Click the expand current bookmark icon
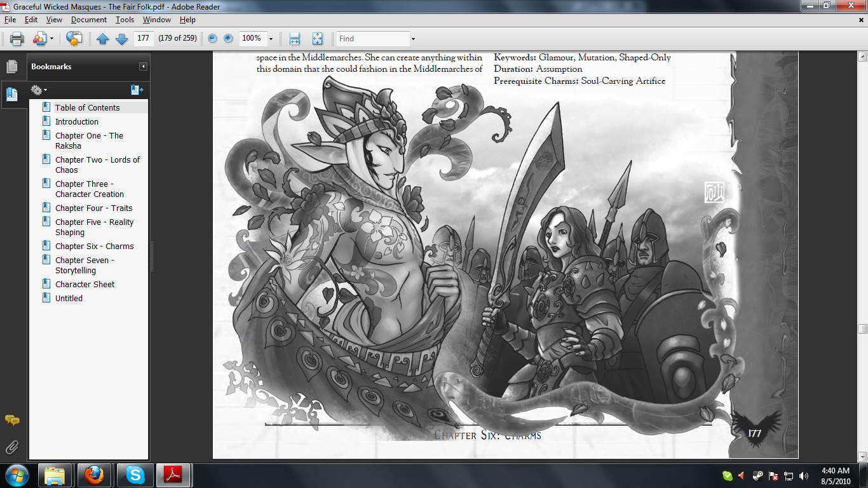868x488 pixels. pyautogui.click(x=137, y=90)
